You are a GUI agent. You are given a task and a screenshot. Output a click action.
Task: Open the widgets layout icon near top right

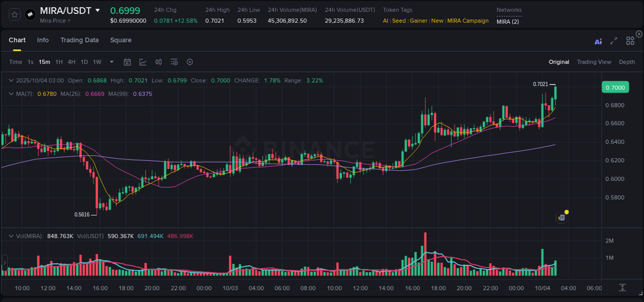coord(630,41)
